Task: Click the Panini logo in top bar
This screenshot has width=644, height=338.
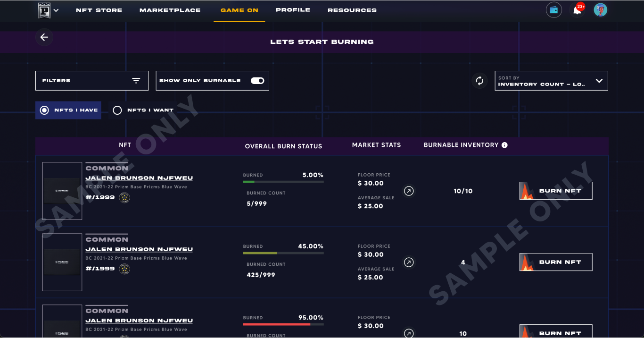Action: 44,10
